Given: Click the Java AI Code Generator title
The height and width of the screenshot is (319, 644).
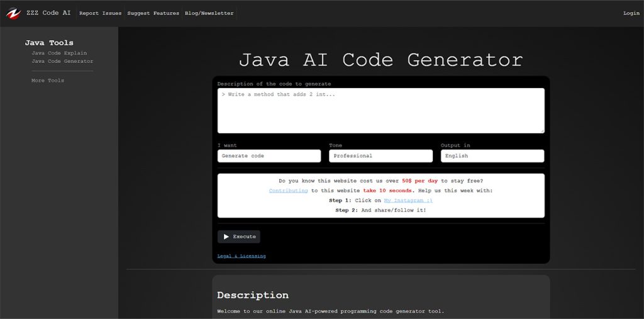Looking at the screenshot, I should (380, 60).
